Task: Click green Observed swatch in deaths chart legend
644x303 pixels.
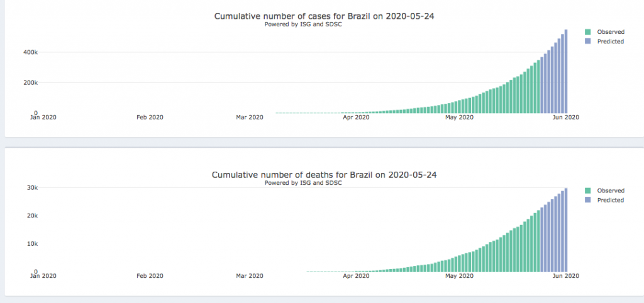Action: (587, 190)
